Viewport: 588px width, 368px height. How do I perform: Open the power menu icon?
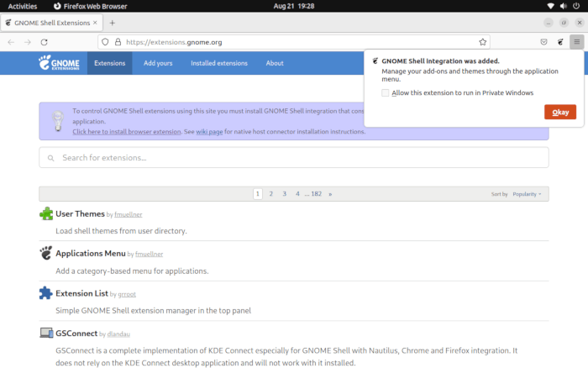pyautogui.click(x=576, y=6)
